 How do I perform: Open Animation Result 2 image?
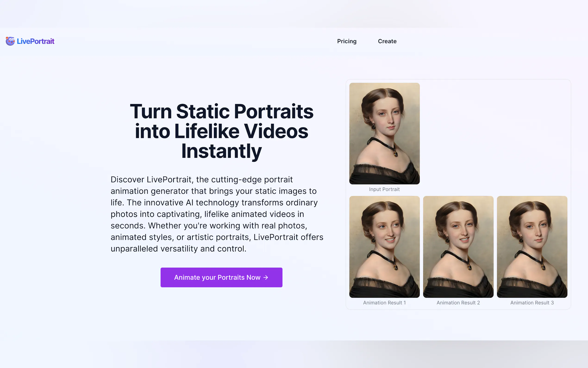click(x=458, y=247)
